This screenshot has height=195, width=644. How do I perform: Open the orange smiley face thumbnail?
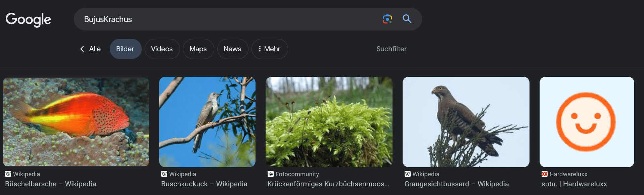tap(587, 122)
